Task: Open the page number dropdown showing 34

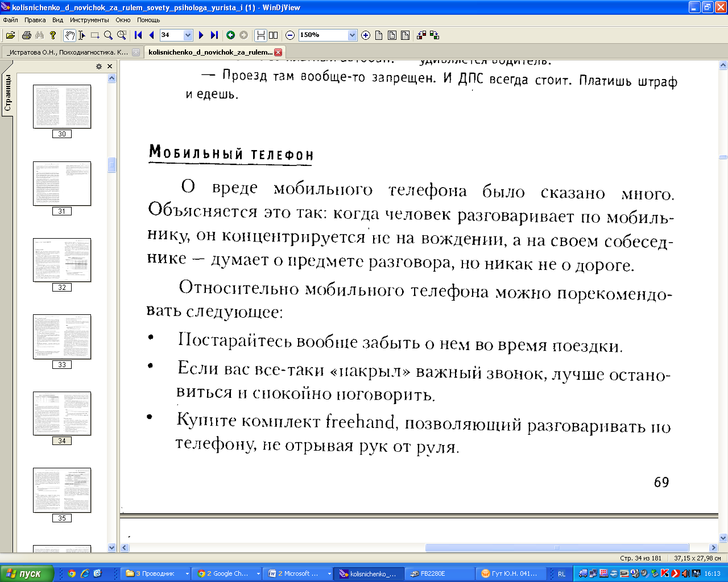Action: pos(188,35)
